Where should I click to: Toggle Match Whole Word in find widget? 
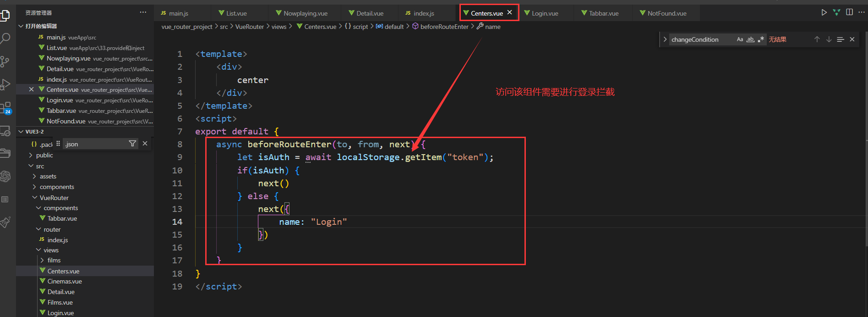[750, 39]
